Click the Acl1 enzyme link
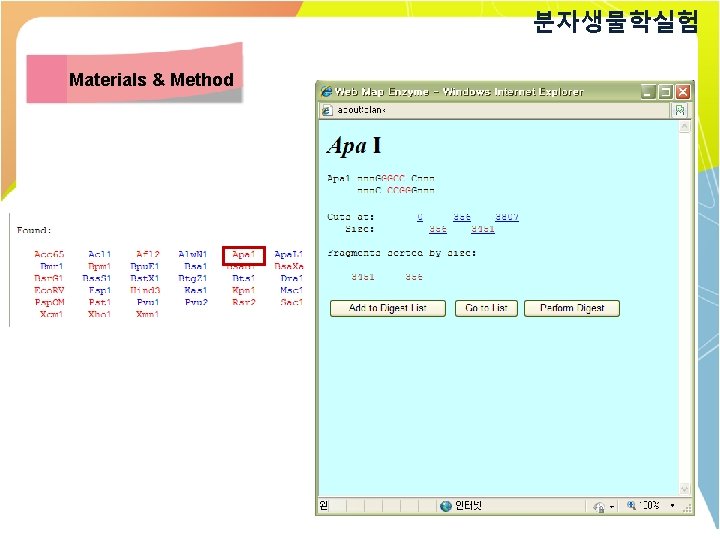The height and width of the screenshot is (540, 720). click(x=100, y=254)
